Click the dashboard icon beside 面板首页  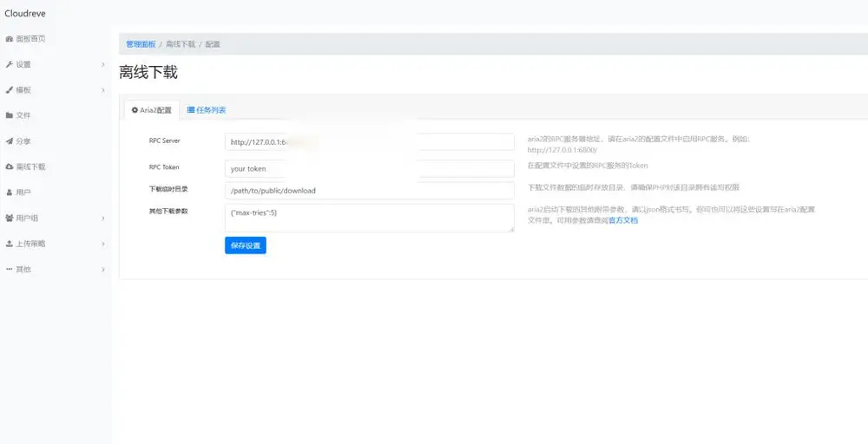click(x=9, y=39)
